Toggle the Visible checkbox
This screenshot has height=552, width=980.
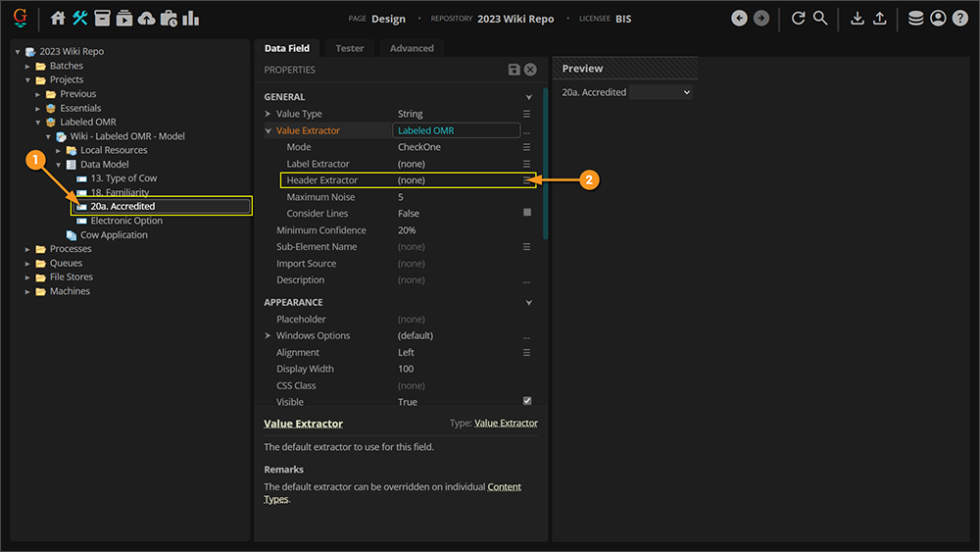pyautogui.click(x=527, y=401)
